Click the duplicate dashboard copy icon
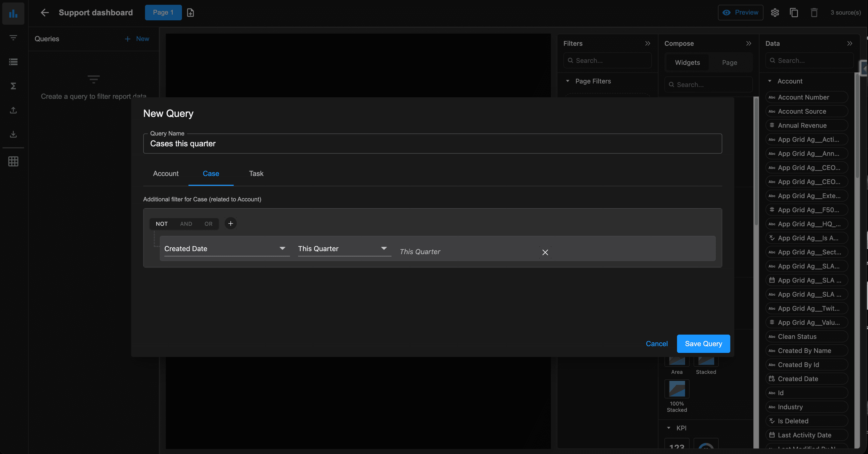 click(794, 13)
